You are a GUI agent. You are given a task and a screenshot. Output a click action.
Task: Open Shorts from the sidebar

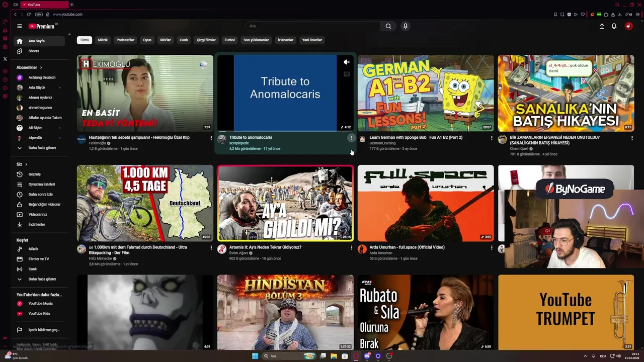(x=40, y=51)
